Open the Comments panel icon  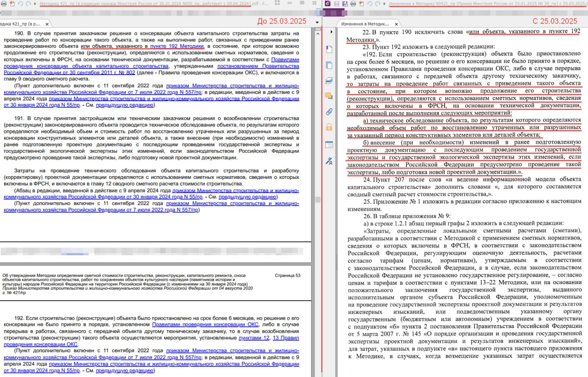pyautogui.click(x=329, y=96)
